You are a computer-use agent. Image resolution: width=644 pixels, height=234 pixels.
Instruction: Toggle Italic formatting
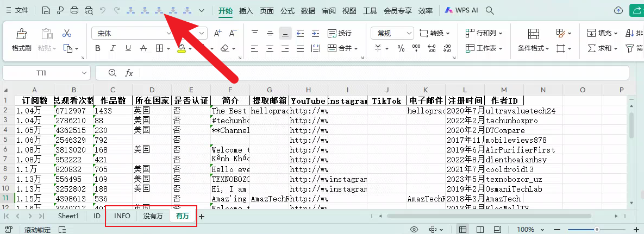pos(113,48)
